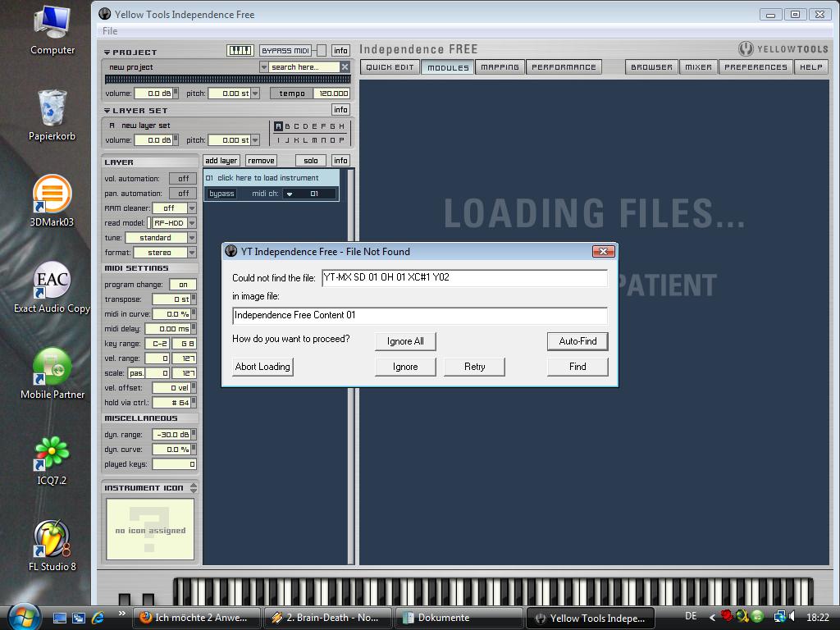
Task: Open the PREFERENCES tab
Action: click(x=756, y=67)
